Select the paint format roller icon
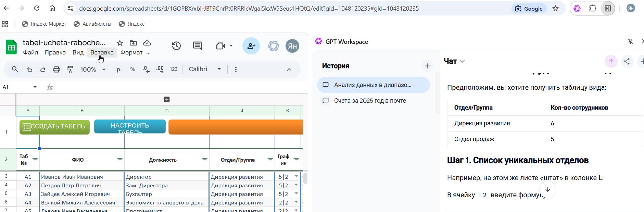 (x=70, y=70)
